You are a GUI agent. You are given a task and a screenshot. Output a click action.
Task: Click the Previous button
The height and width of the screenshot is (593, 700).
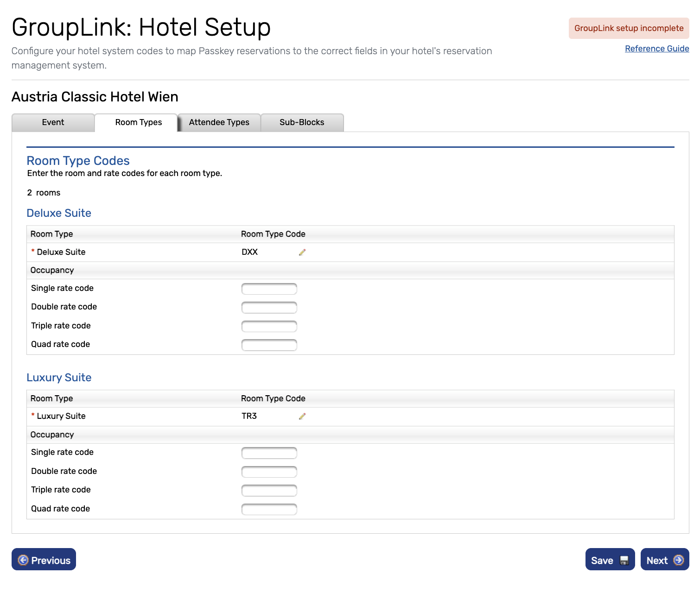(x=44, y=560)
